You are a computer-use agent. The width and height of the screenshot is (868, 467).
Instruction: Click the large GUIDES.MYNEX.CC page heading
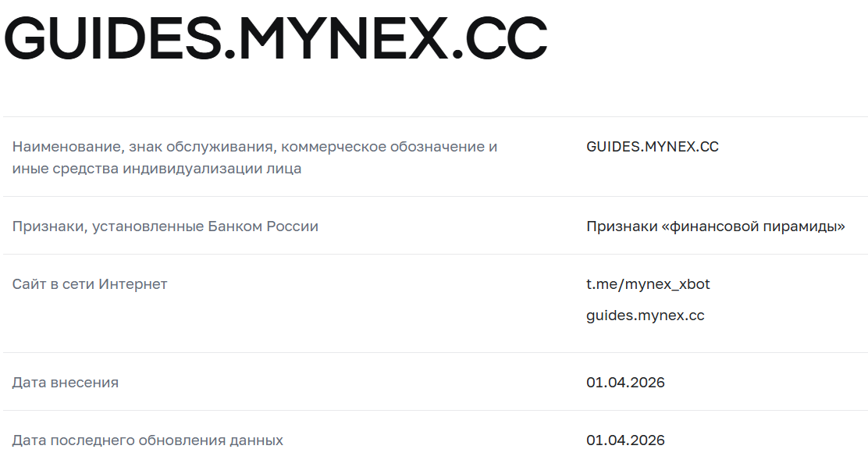tap(275, 39)
